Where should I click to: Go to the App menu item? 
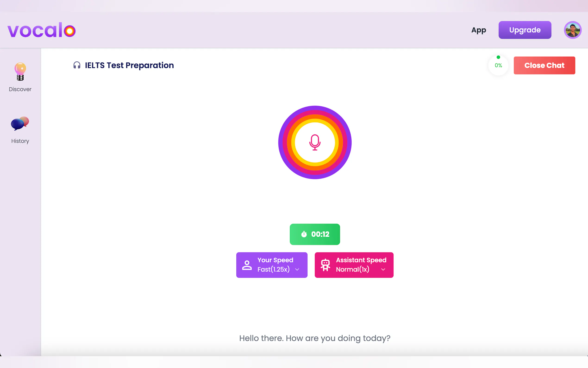pyautogui.click(x=478, y=30)
